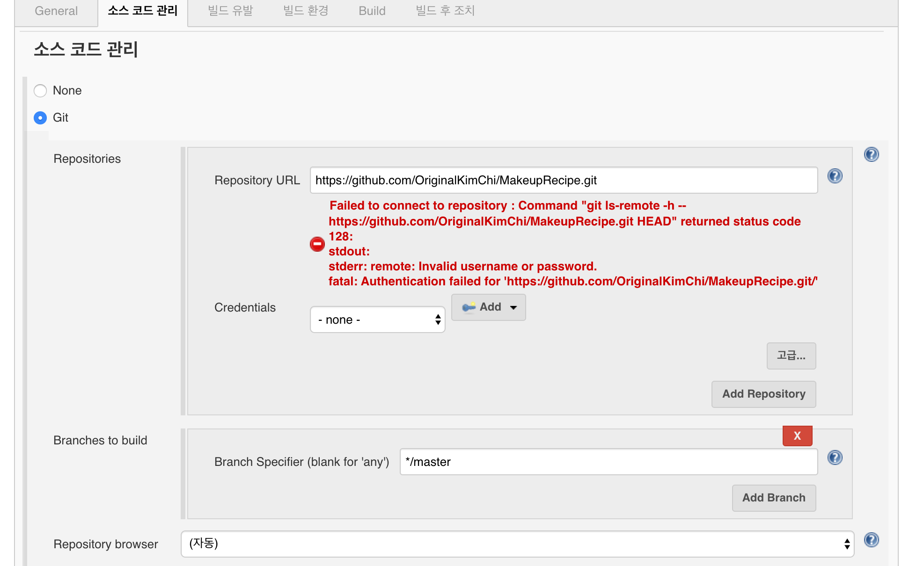Open help icon beside Repository URL field
The image size is (924, 566).
pos(835,176)
